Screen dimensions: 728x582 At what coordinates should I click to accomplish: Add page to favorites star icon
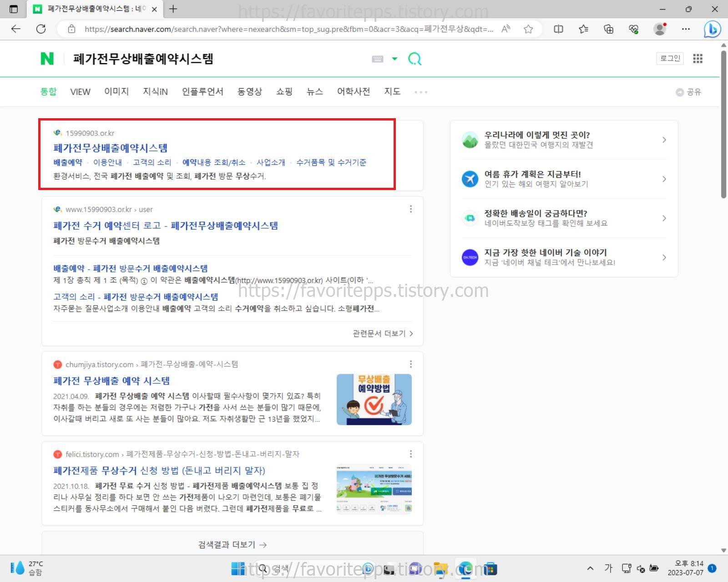pos(528,29)
